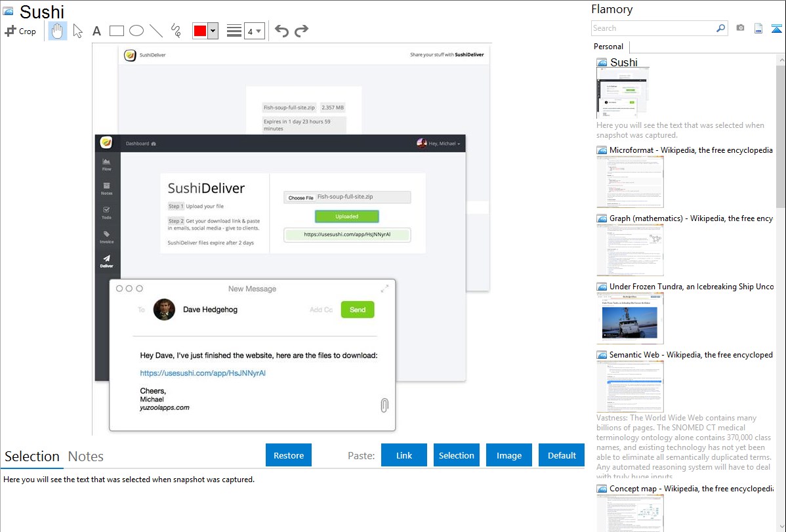786x532 pixels.
Task: Paste as Image button
Action: pos(508,455)
